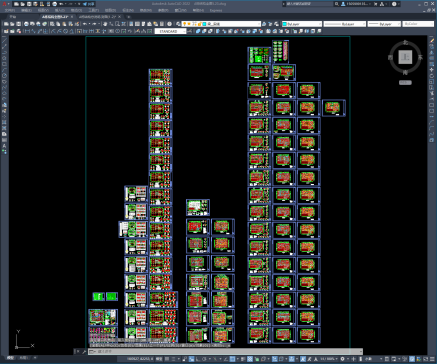437x364 pixels.
Task: Click the Linear dimension icon
Action: coord(27,31)
